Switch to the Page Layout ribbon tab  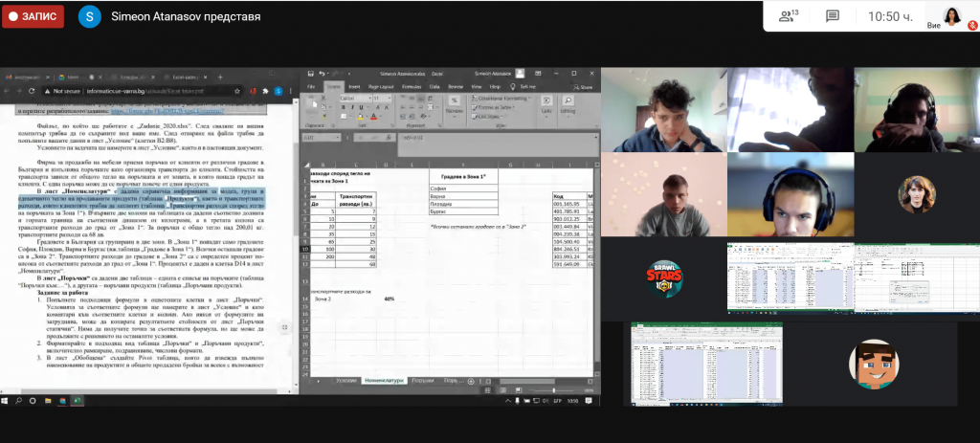coord(381,87)
